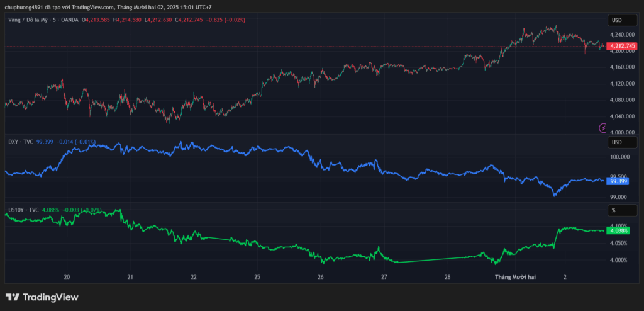Click the TradingView logo icon
This screenshot has height=311, width=644.
[x=13, y=297]
